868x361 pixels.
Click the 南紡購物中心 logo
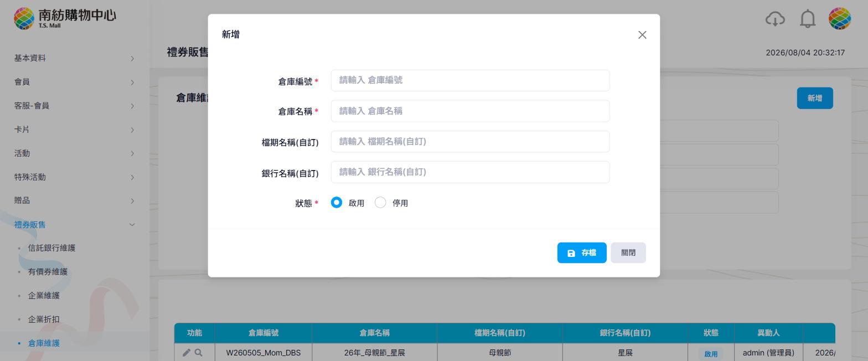coord(65,18)
